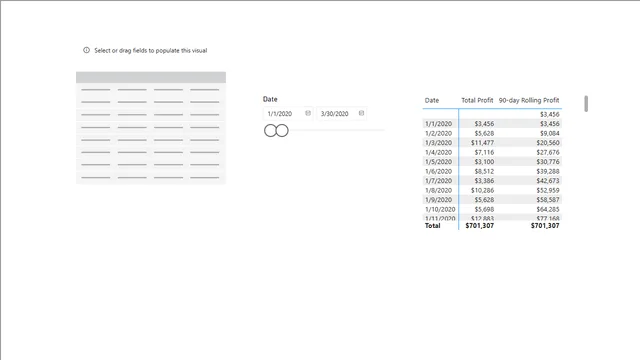Click rolling profit value $39,288
This screenshot has height=360, width=640.
click(x=548, y=171)
